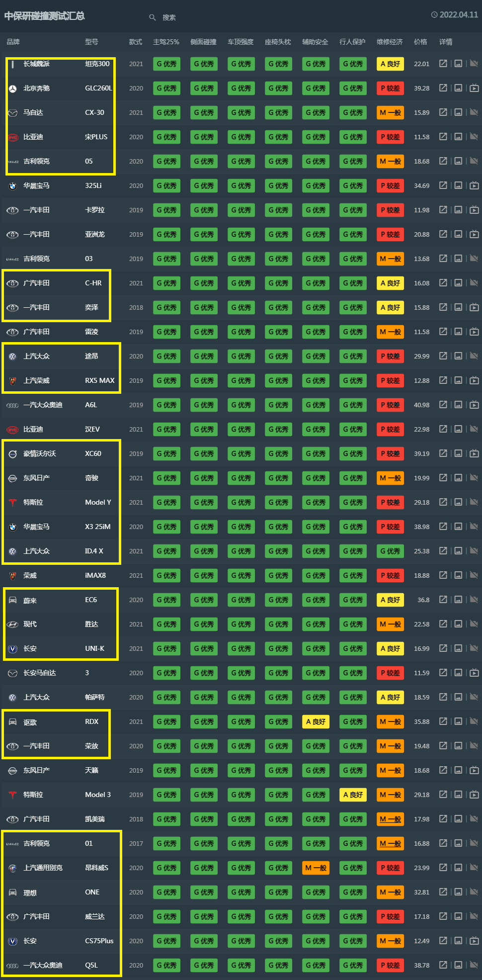
Task: Click underlined M 一般 link for 领克 01
Action: click(x=390, y=843)
